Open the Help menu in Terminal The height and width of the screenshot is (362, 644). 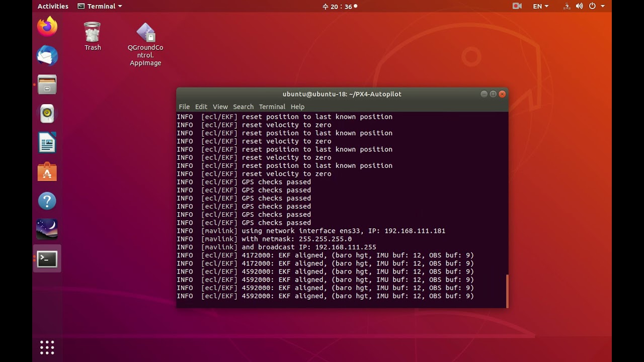297,107
